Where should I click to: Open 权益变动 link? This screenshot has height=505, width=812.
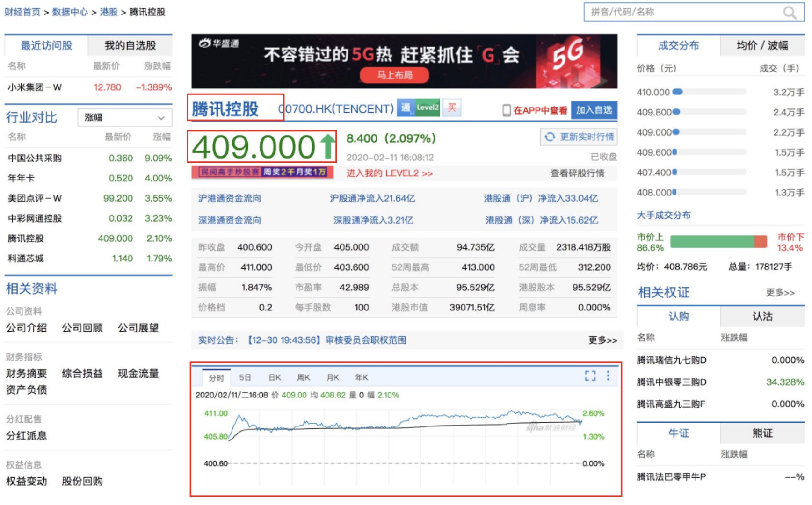coord(26,482)
